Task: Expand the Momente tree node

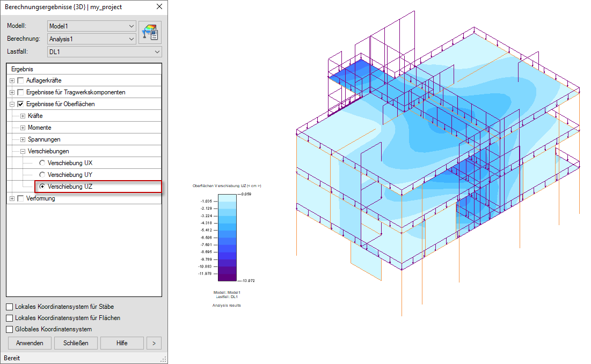Action: [x=23, y=128]
